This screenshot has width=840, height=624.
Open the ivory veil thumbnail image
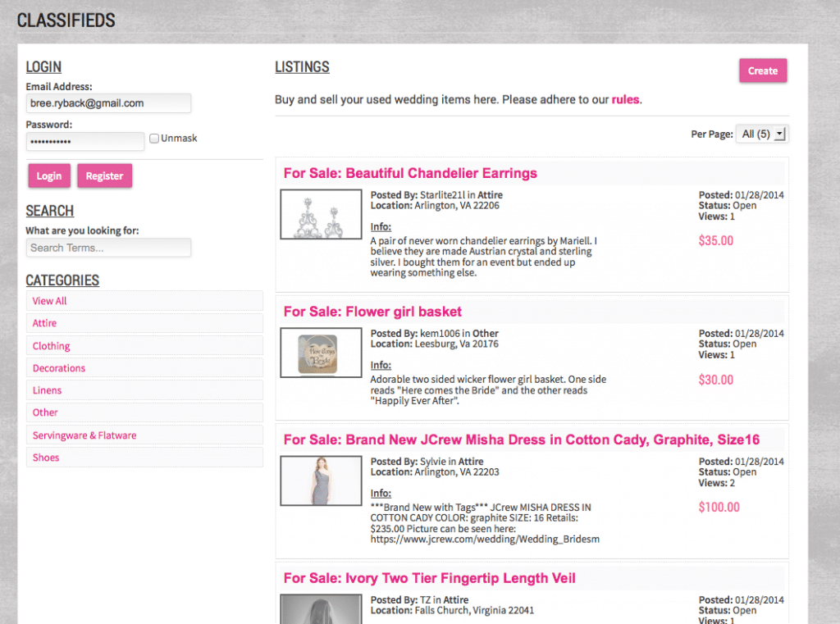click(x=321, y=608)
